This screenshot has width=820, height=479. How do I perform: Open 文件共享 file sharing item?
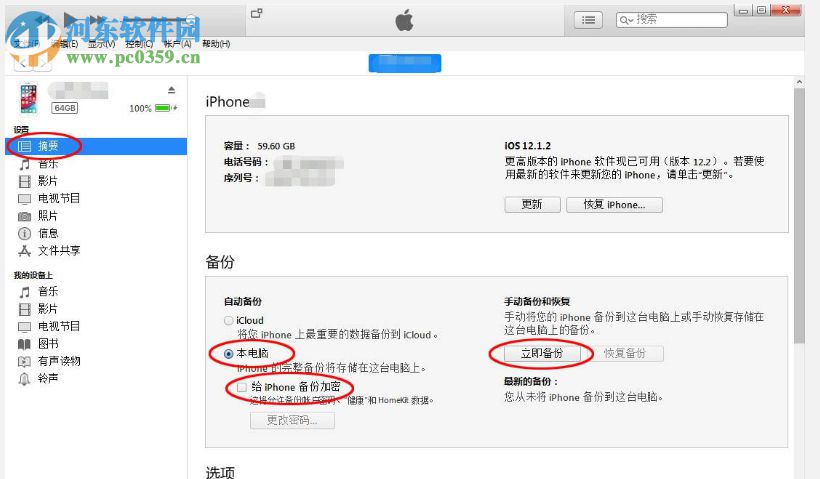click(59, 250)
